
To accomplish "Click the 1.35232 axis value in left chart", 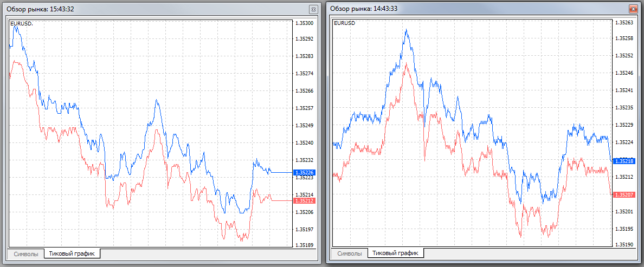I will pos(304,160).
